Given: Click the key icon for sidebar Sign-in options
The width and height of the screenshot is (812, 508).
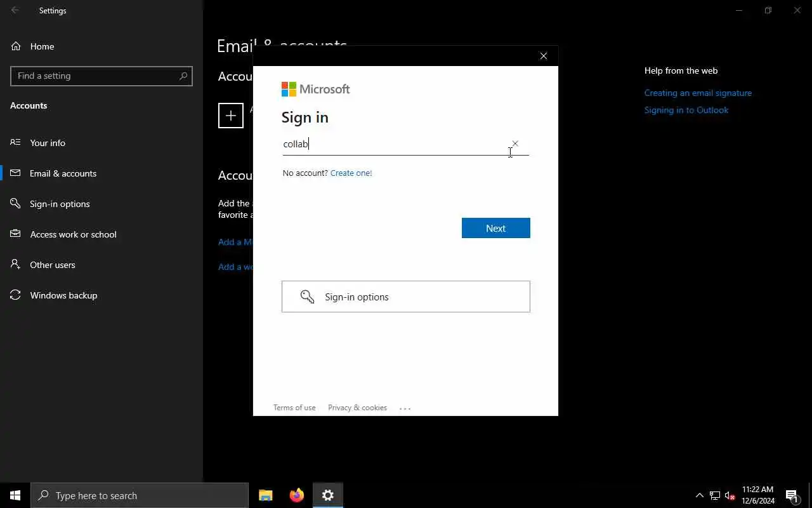Looking at the screenshot, I should point(15,204).
